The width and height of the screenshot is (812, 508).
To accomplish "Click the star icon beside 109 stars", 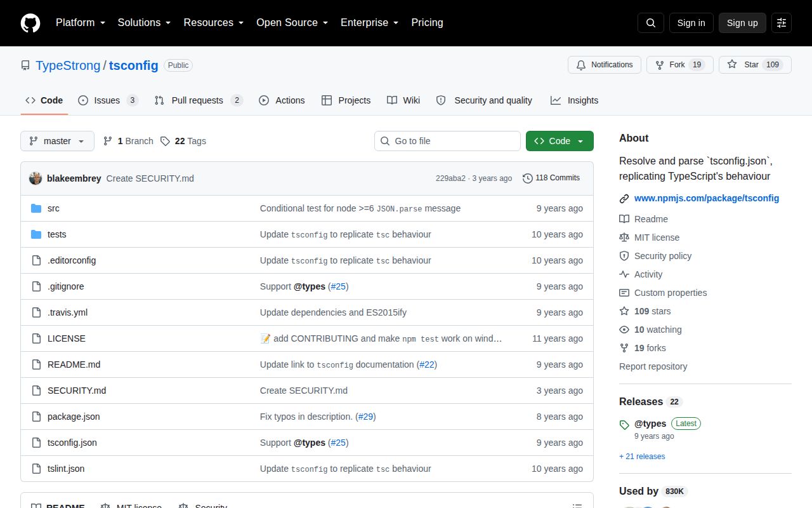I will pyautogui.click(x=624, y=311).
